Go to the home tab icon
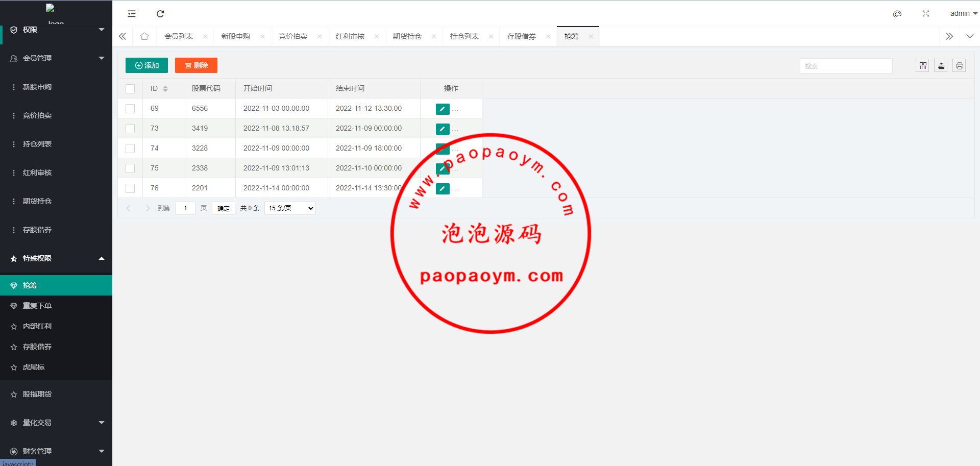The width and height of the screenshot is (980, 466). pos(144,36)
